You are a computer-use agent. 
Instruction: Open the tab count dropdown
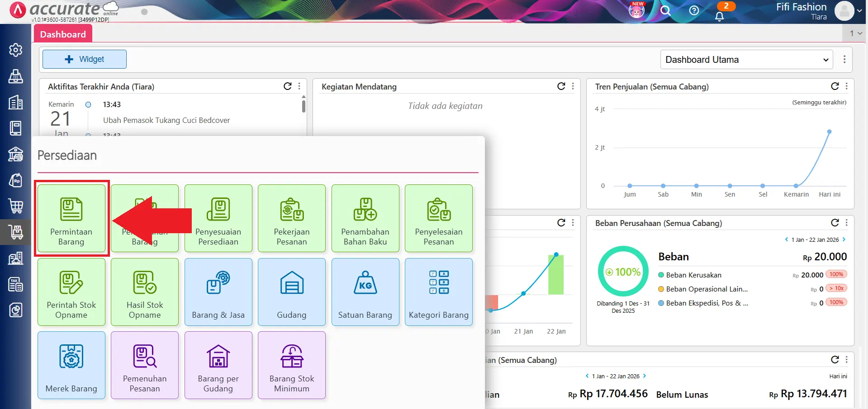855,33
